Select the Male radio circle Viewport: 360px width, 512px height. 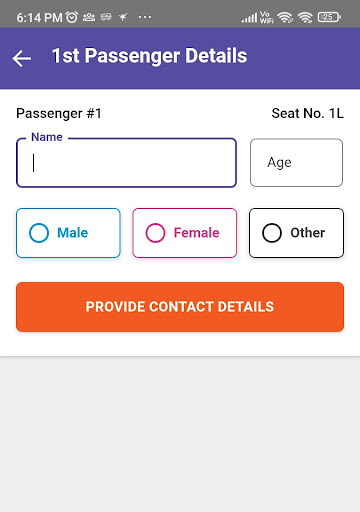pyautogui.click(x=39, y=233)
